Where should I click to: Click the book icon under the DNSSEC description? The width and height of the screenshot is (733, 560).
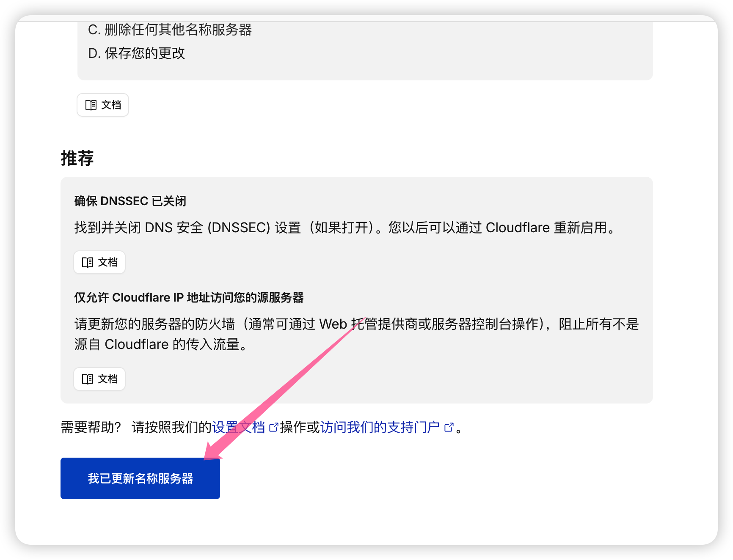[88, 262]
